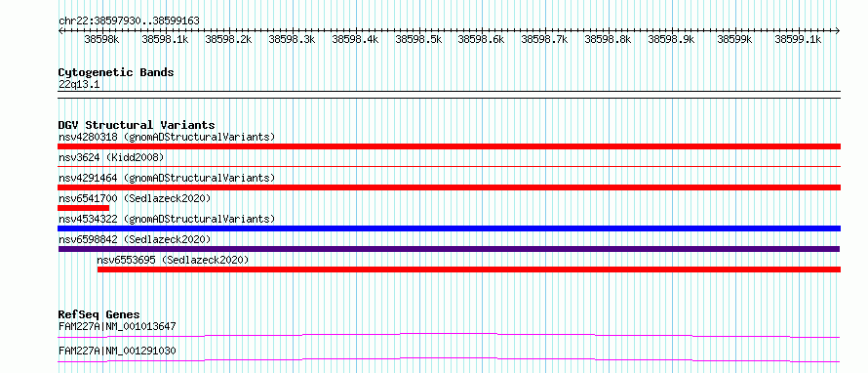Click the 38598.2k ruler tick label
868x373 pixels.
[x=228, y=39]
